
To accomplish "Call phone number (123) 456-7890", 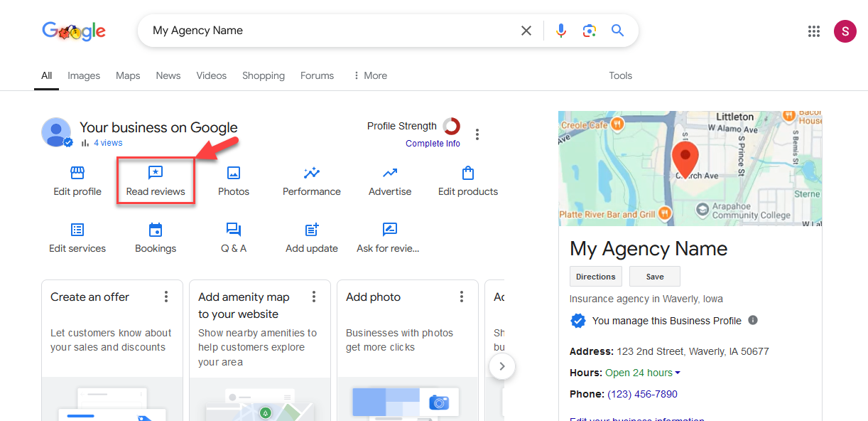I will [642, 394].
